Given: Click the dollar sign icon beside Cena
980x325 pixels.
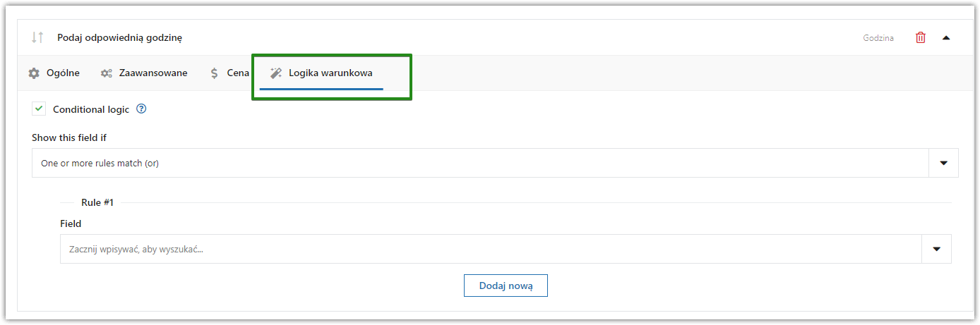Looking at the screenshot, I should coord(215,73).
